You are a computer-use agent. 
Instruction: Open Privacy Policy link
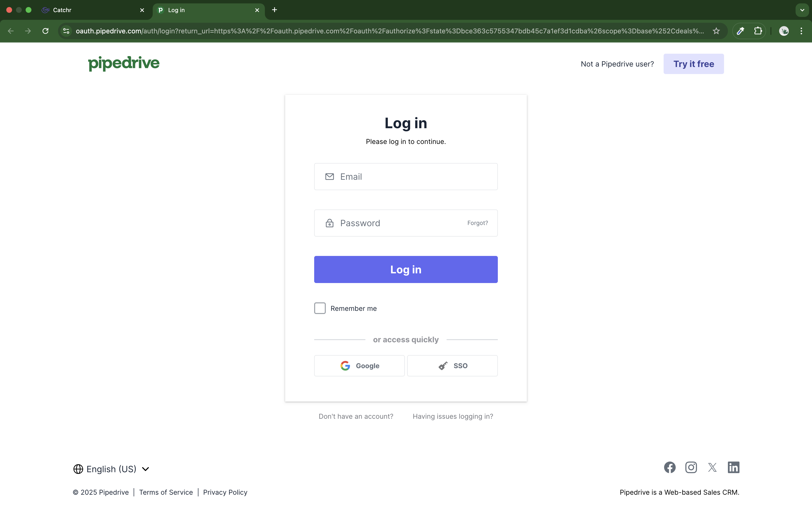point(225,492)
